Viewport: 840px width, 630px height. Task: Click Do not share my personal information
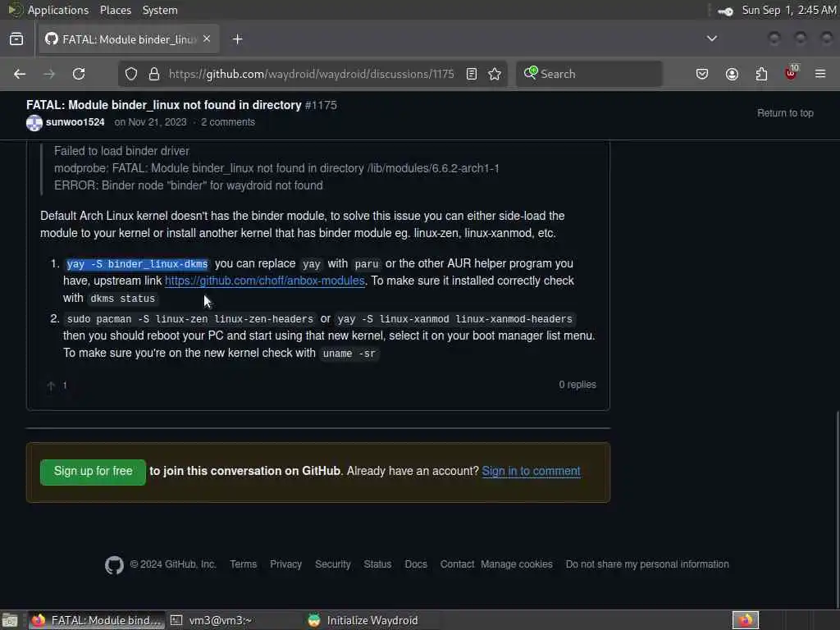[647, 564]
